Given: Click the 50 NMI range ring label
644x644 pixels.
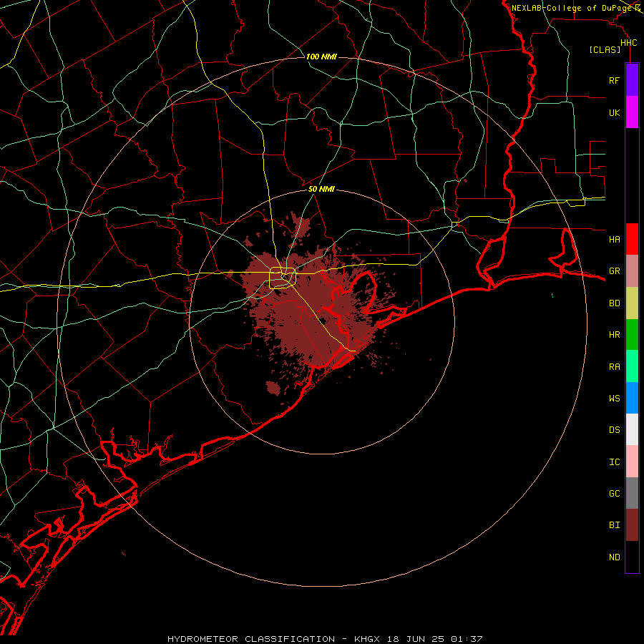Looking at the screenshot, I should pos(321,189).
